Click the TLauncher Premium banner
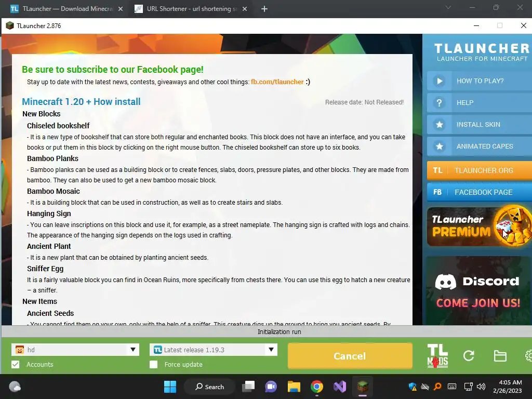This screenshot has width=532, height=399. (x=480, y=227)
